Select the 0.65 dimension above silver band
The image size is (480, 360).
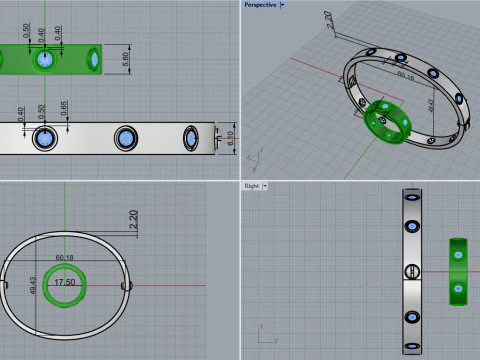pos(64,108)
